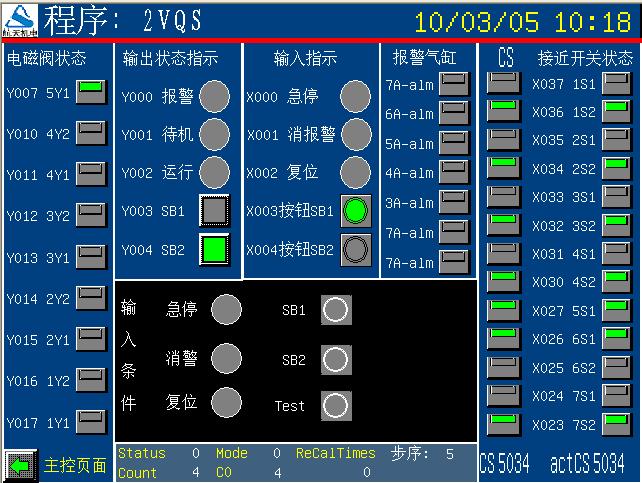Click the actCS 5034 value field
Screen dimensions: 642x483
[588, 464]
